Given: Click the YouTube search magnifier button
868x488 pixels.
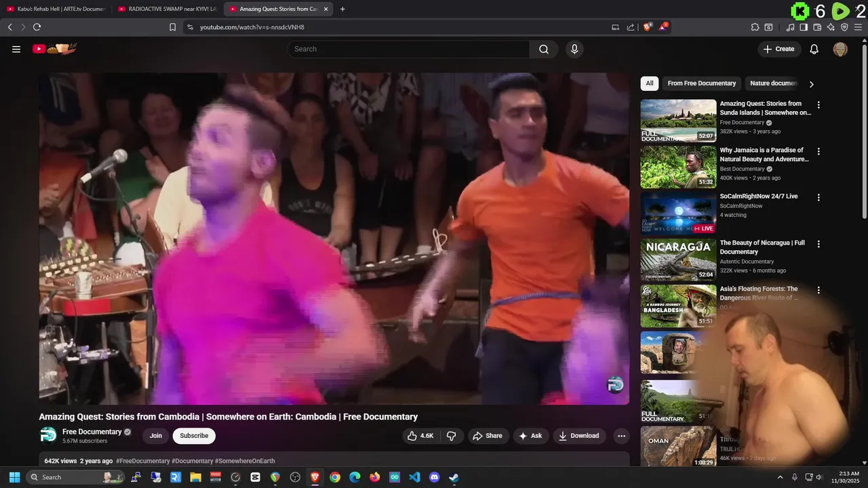Looking at the screenshot, I should pyautogui.click(x=544, y=49).
